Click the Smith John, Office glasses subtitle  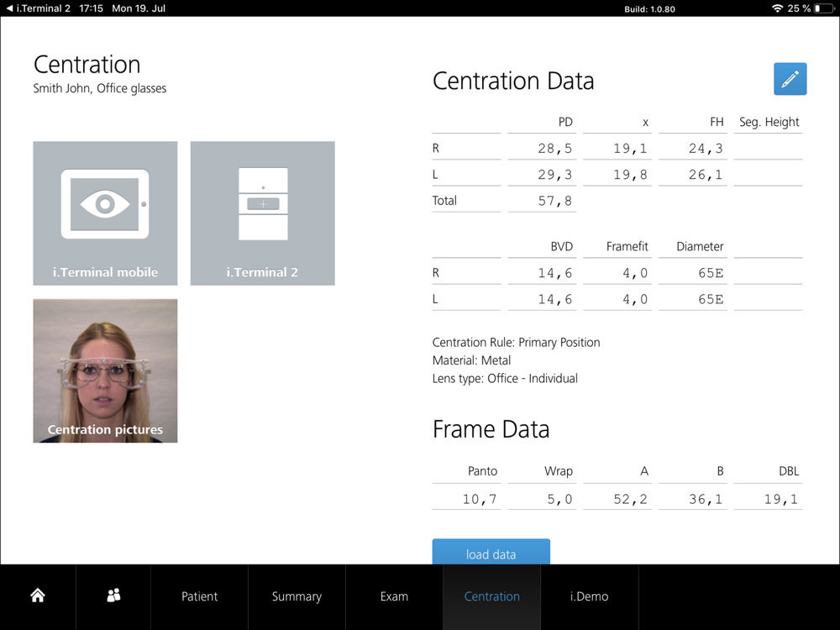100,88
